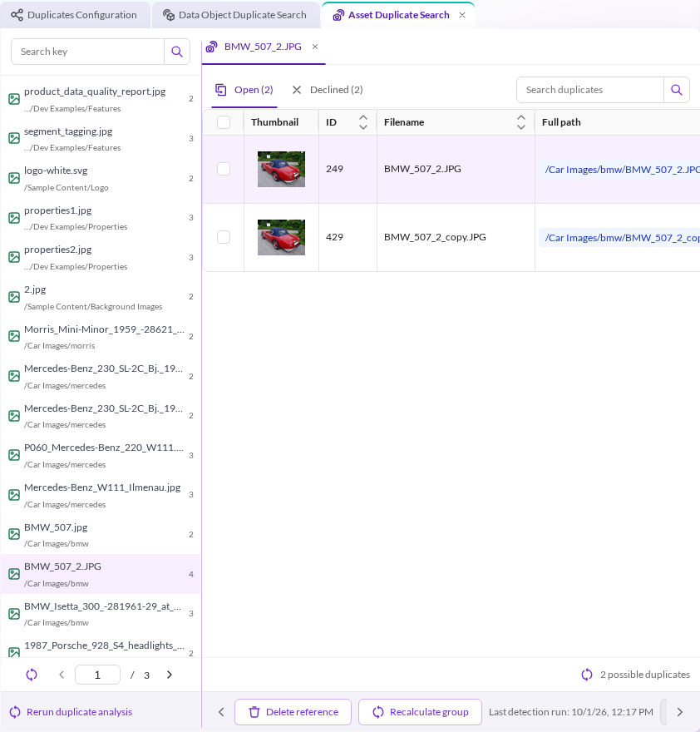Sort the table by Filename column
The image size is (700, 732).
tap(521, 122)
